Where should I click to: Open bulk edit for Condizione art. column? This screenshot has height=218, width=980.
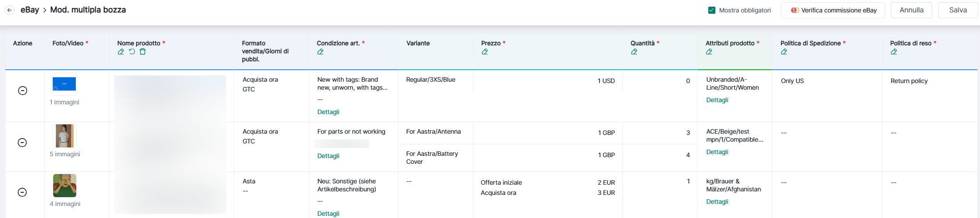[320, 52]
